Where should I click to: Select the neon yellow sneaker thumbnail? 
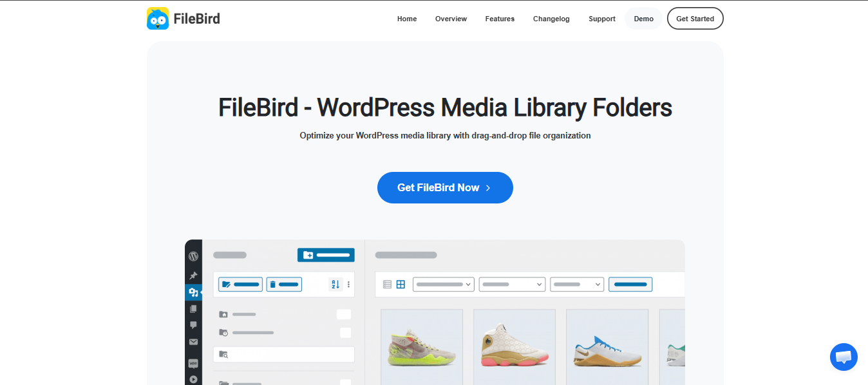click(x=422, y=347)
